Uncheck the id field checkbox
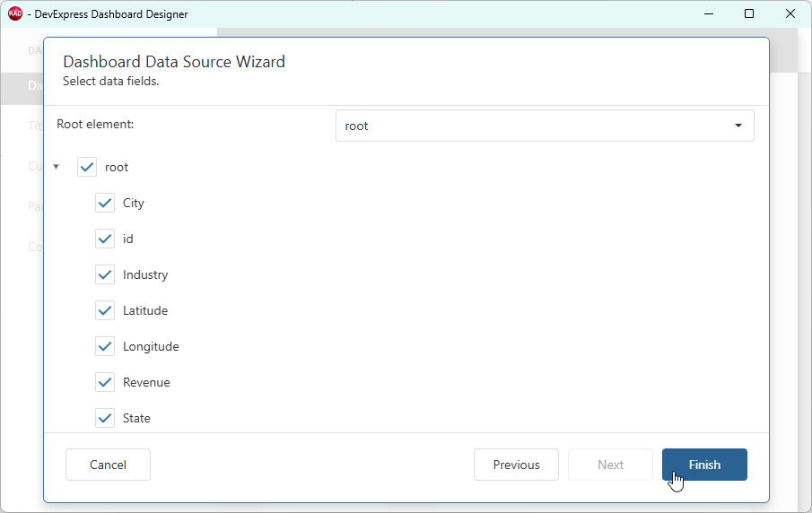 pos(105,239)
